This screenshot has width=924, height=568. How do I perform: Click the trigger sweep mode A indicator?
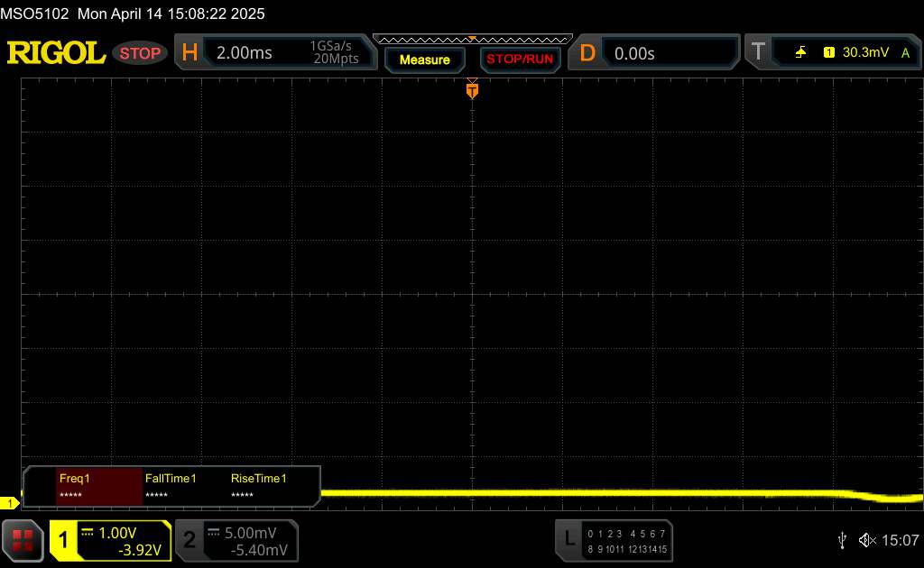(x=905, y=53)
